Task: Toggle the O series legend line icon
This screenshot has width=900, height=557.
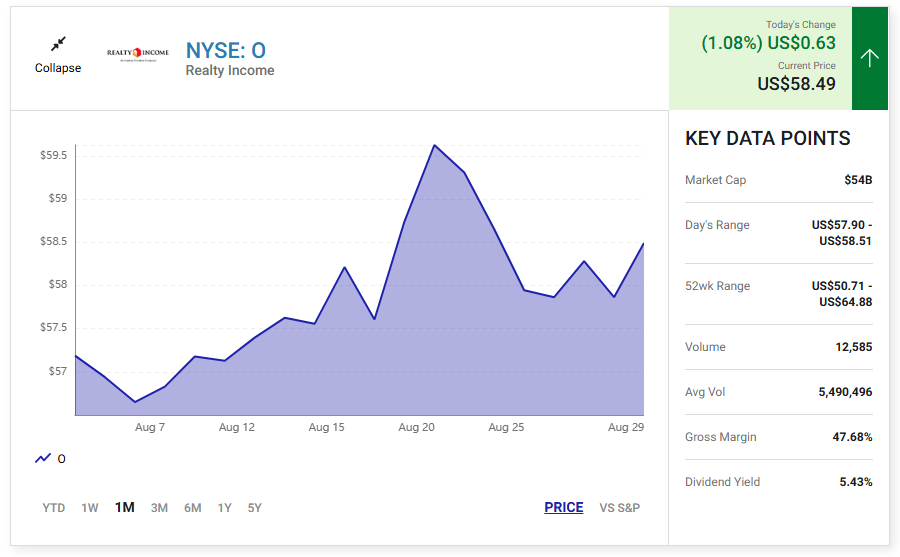Action: [x=43, y=458]
